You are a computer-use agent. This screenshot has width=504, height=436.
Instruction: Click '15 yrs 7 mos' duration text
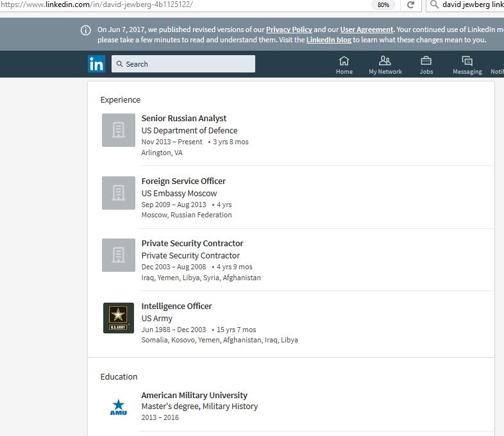point(236,330)
